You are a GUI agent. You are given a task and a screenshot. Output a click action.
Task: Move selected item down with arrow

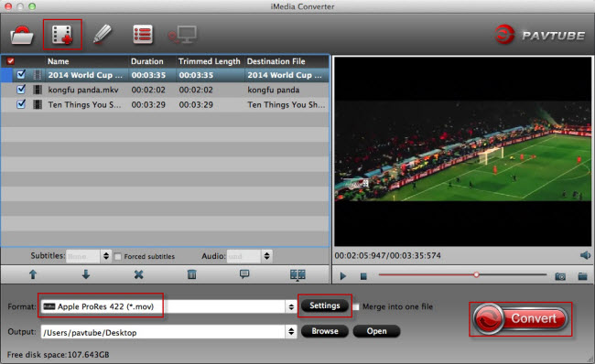click(86, 274)
